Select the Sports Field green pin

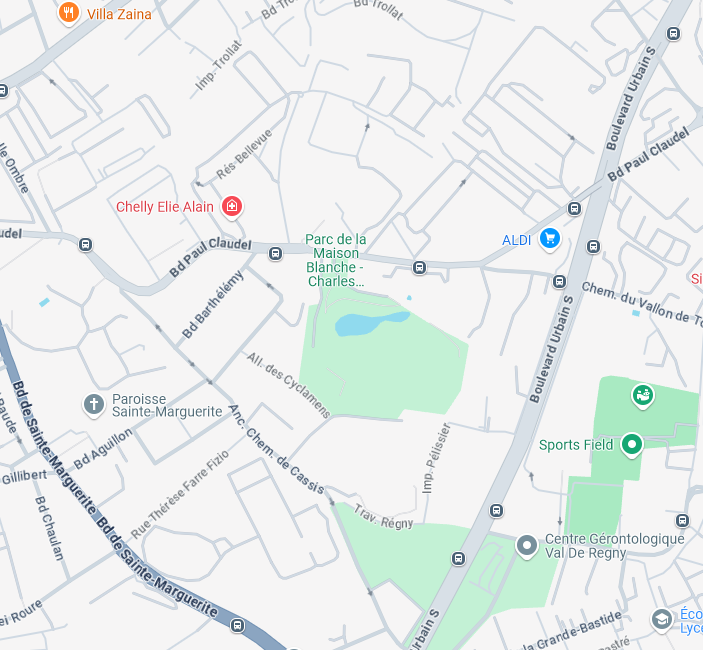632,445
